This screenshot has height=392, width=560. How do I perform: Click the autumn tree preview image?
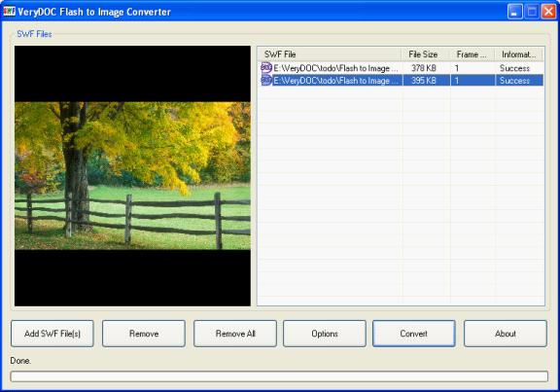pos(132,175)
